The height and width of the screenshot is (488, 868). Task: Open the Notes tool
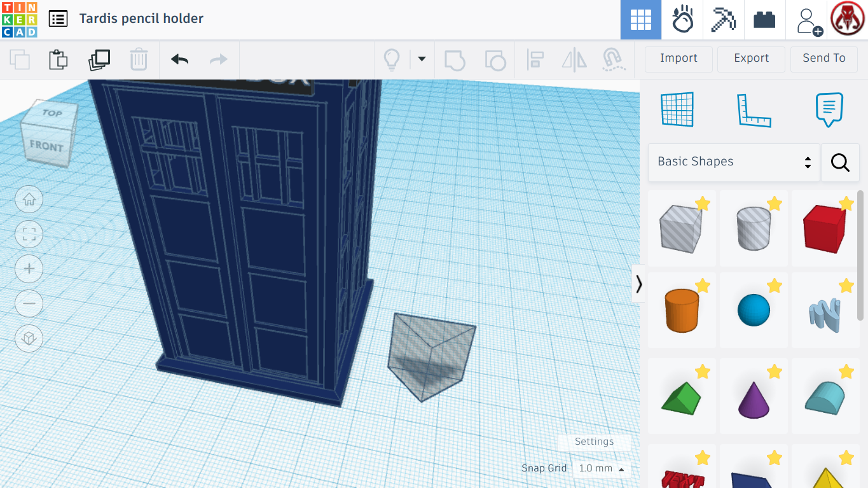point(829,109)
